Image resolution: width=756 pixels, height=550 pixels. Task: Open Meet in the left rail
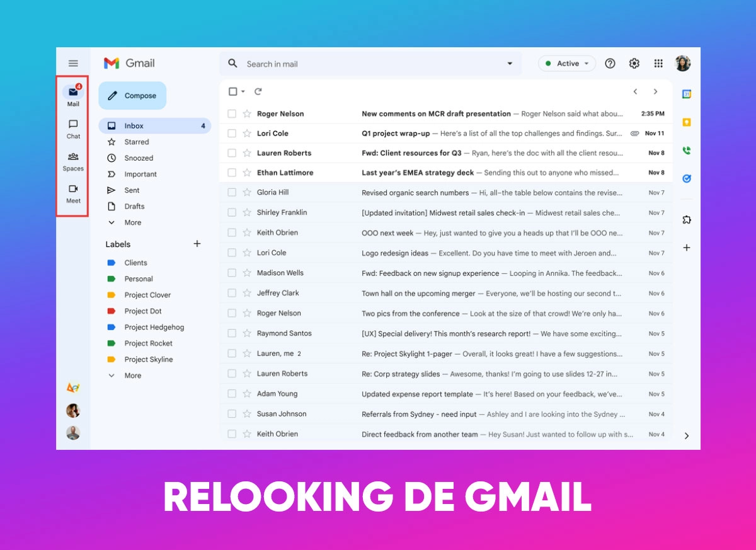(x=73, y=193)
